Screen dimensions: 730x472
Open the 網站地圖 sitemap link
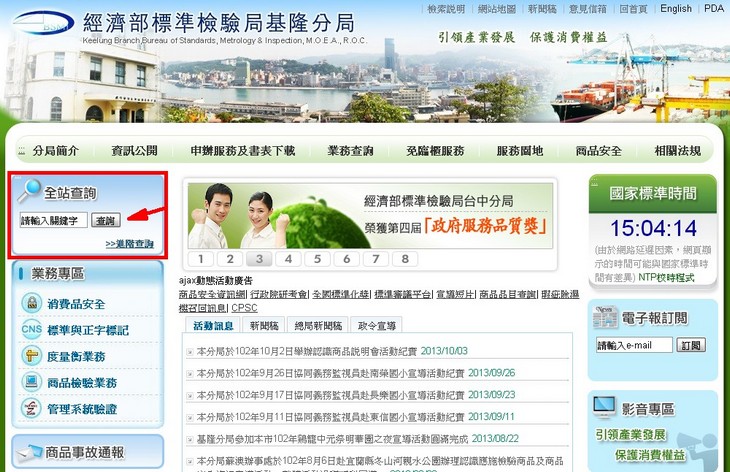pos(497,9)
